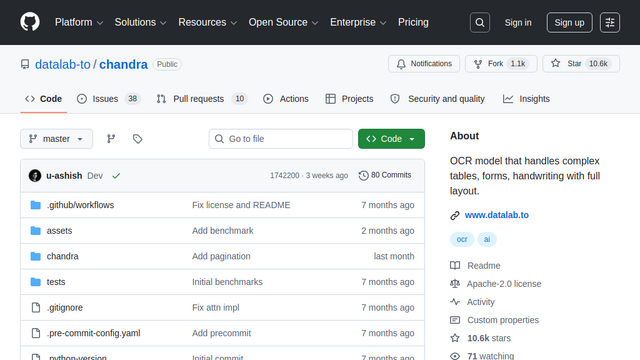Fork the repository
The width and height of the screenshot is (640, 360).
[501, 64]
